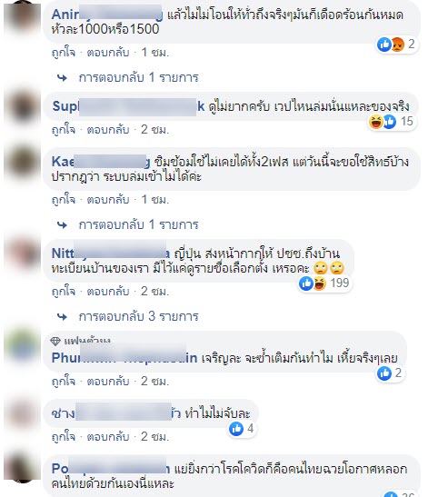The width and height of the screenshot is (448, 497).
Task: Open like reactions on Phur's comment
Action: [389, 373]
